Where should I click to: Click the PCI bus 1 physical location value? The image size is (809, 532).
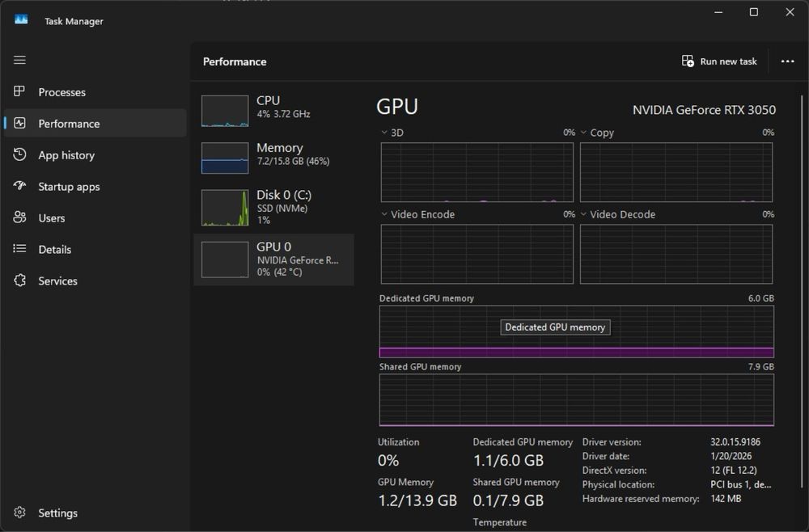coord(741,484)
